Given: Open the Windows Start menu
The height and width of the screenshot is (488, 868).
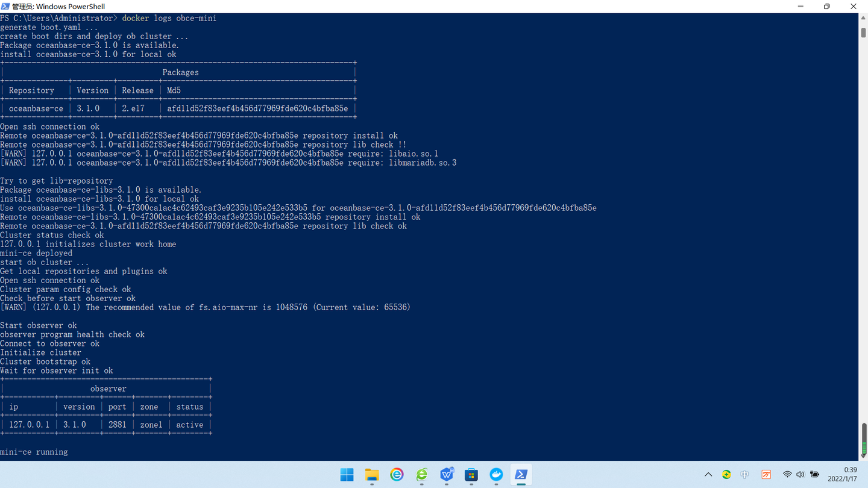Looking at the screenshot, I should [x=347, y=475].
